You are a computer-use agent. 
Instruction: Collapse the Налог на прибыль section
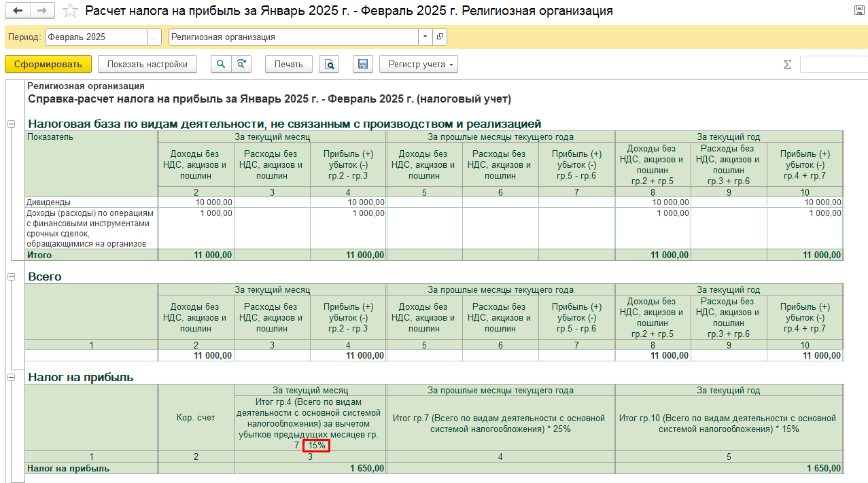click(11, 377)
